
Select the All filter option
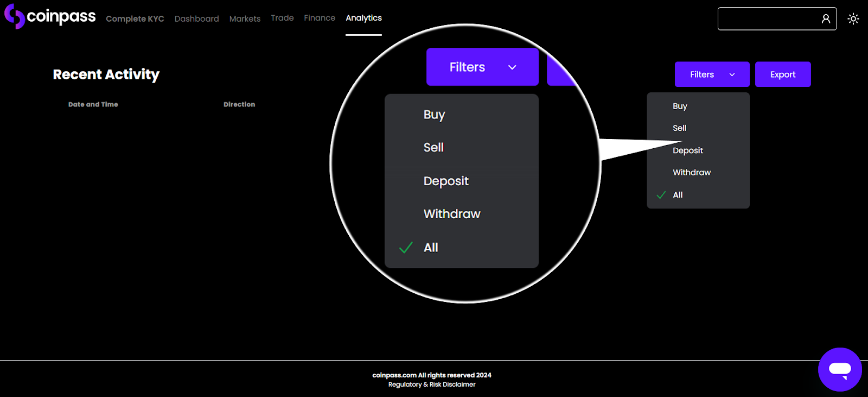678,195
